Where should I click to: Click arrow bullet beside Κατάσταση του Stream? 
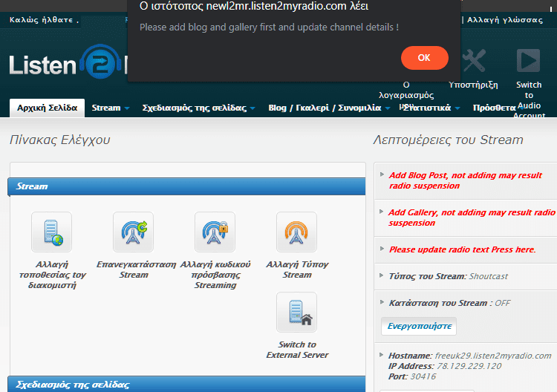(382, 302)
